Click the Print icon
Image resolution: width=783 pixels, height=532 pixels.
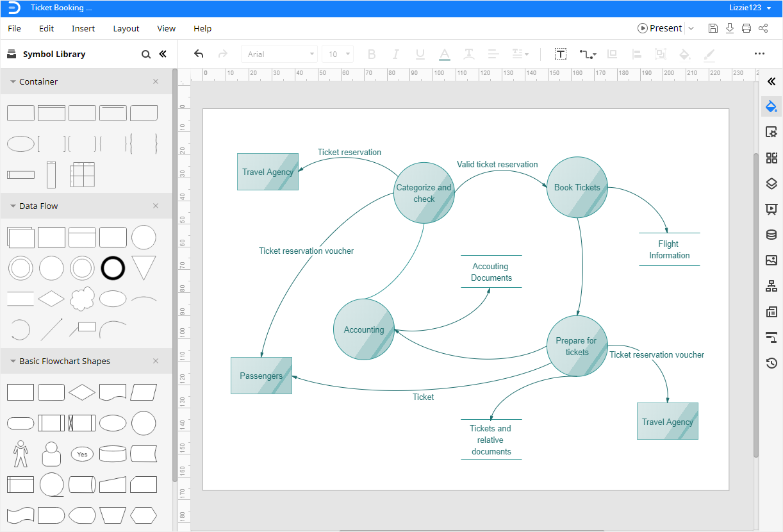click(x=746, y=28)
